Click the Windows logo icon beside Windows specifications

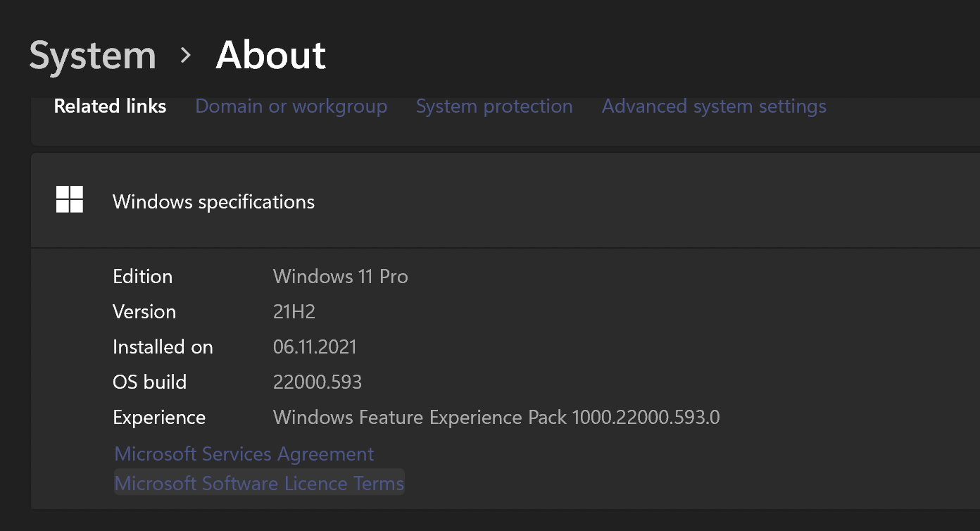[x=68, y=200]
